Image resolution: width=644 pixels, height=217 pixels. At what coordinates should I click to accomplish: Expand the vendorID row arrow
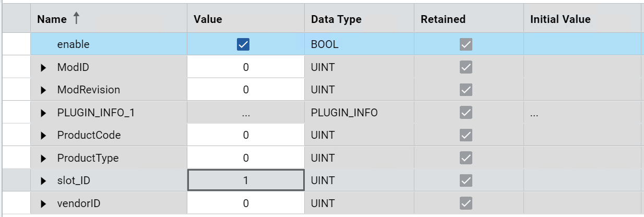click(x=44, y=203)
